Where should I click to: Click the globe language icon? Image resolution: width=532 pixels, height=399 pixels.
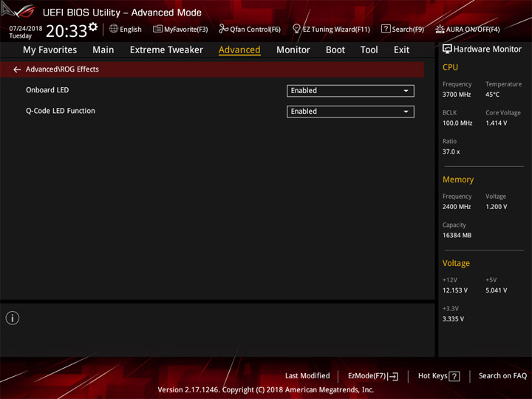[114, 29]
